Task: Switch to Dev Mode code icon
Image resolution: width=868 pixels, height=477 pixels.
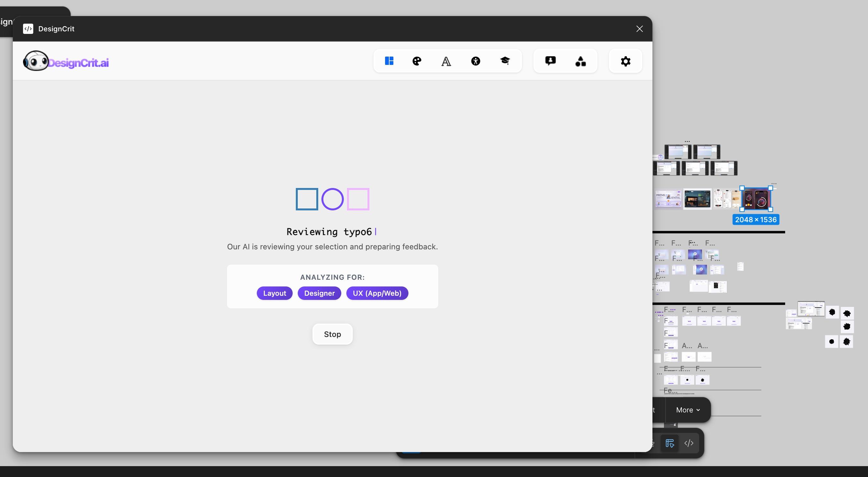Action: click(689, 443)
